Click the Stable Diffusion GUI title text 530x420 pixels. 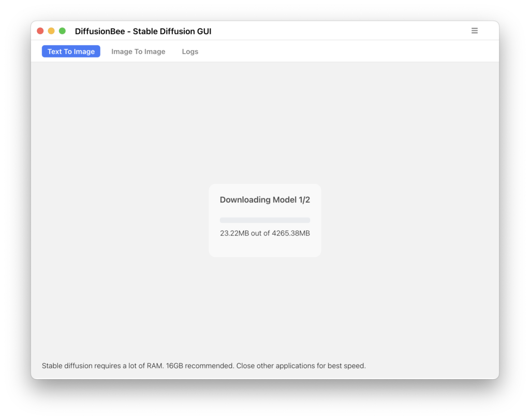click(172, 31)
